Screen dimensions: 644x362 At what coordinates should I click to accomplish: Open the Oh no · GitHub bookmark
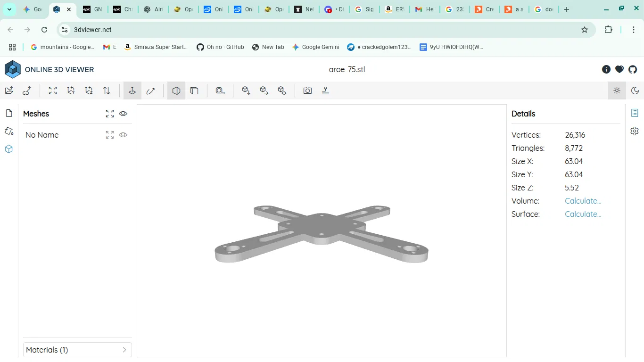coord(220,47)
